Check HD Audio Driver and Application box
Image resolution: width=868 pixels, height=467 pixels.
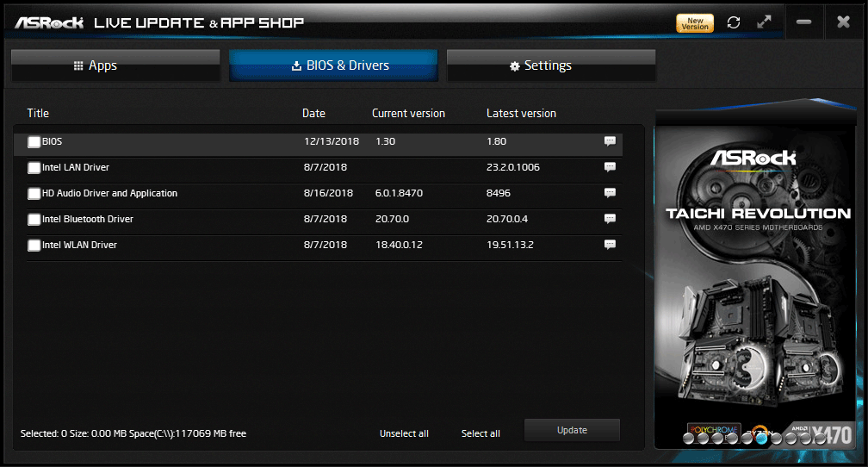click(34, 193)
